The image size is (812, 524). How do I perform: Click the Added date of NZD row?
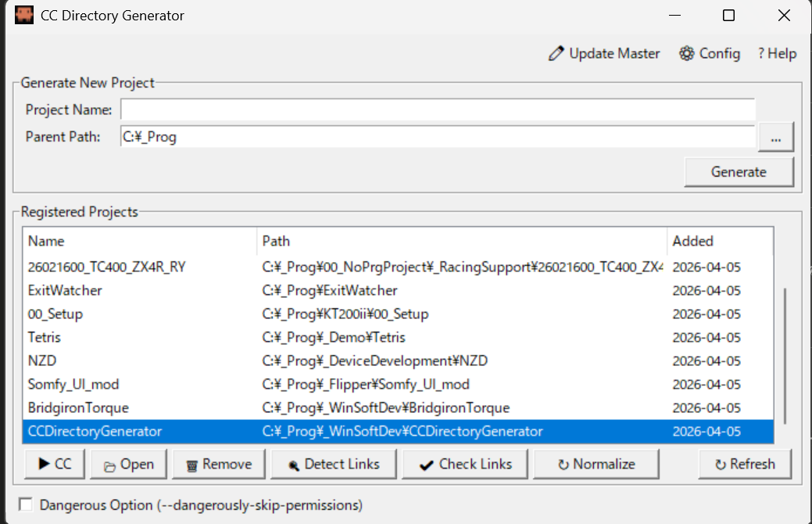pos(706,361)
